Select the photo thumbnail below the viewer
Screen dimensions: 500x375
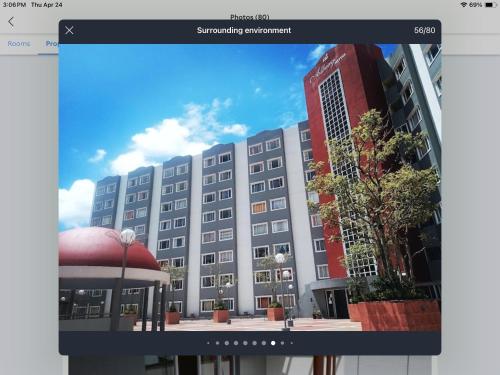point(250,365)
